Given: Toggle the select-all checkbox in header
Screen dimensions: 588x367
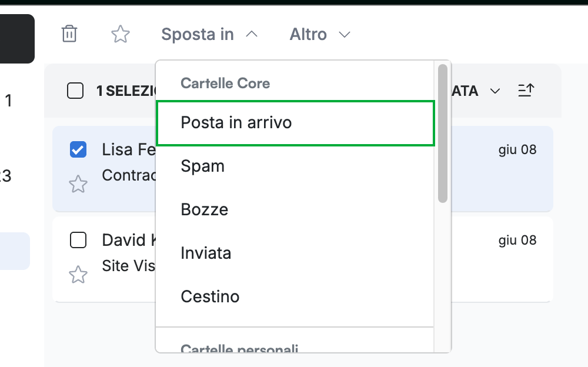Looking at the screenshot, I should click(75, 91).
